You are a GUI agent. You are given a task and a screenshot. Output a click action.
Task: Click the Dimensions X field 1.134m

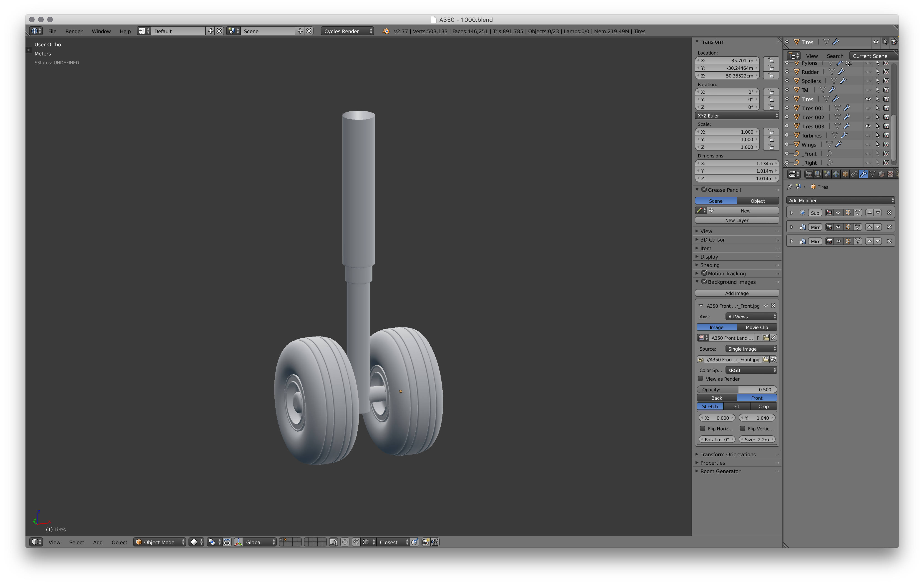point(737,163)
